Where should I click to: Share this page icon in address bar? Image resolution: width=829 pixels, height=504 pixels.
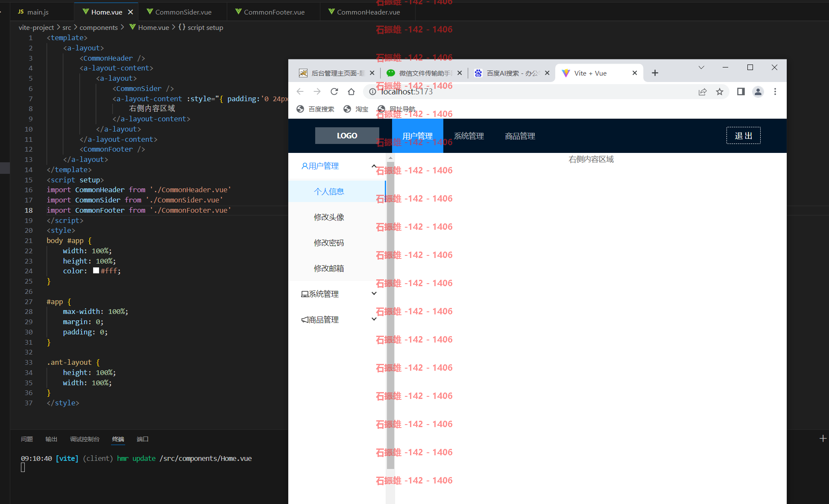click(x=703, y=91)
